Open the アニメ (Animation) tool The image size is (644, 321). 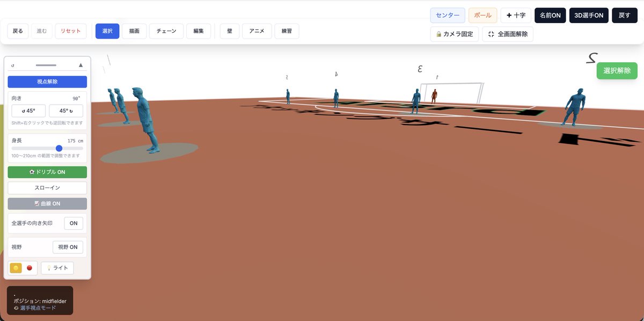click(x=257, y=31)
